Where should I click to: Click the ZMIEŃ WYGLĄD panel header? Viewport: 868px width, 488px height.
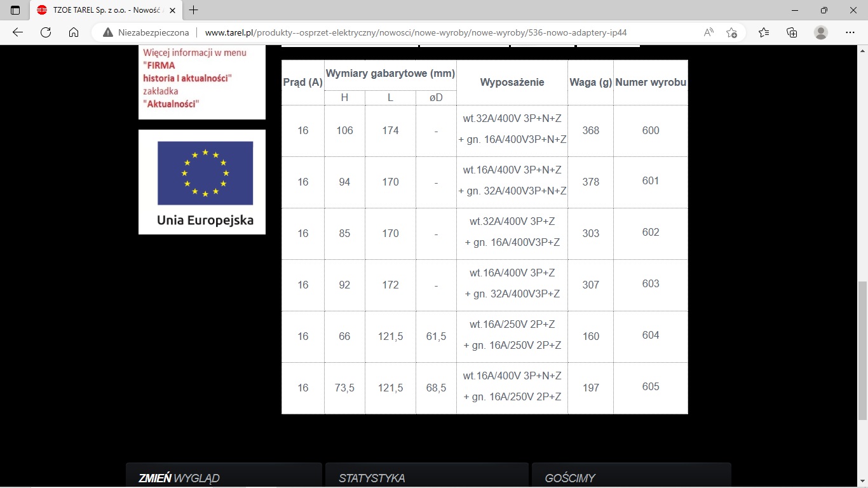point(179,478)
